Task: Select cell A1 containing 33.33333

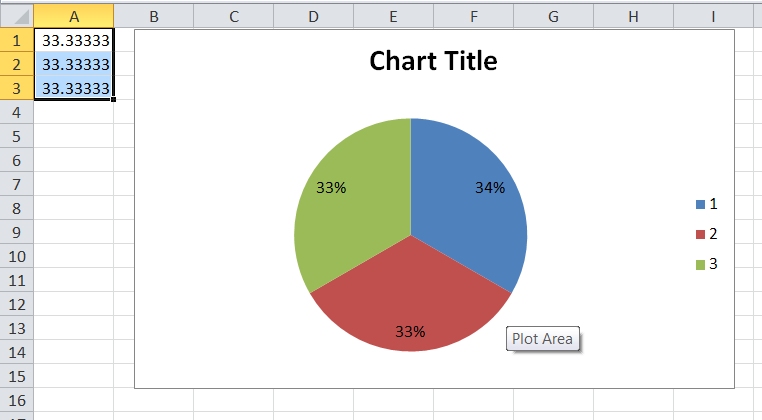Action: tap(74, 40)
